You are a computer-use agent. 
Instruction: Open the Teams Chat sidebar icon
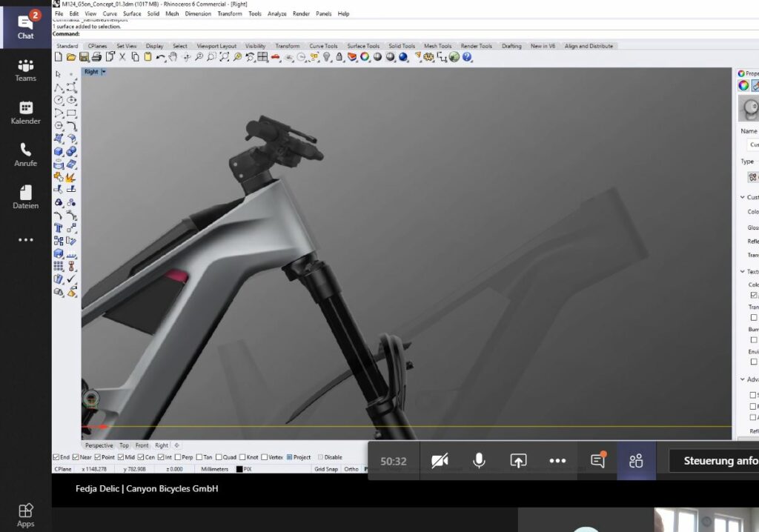[25, 27]
